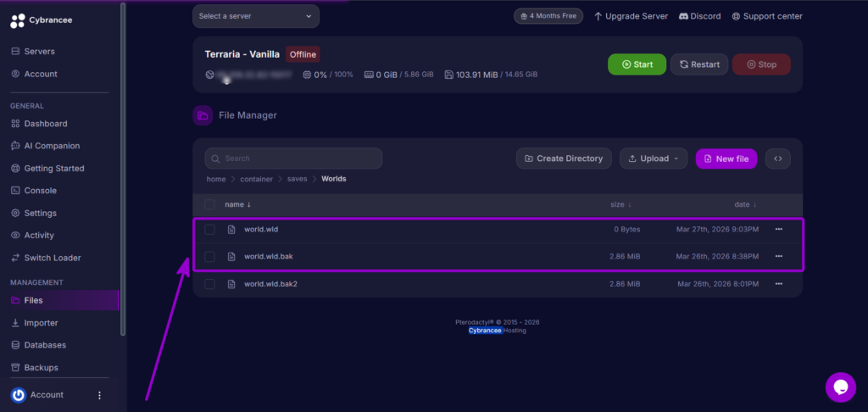Open the world.wld file
This screenshot has height=412, width=868.
[261, 229]
